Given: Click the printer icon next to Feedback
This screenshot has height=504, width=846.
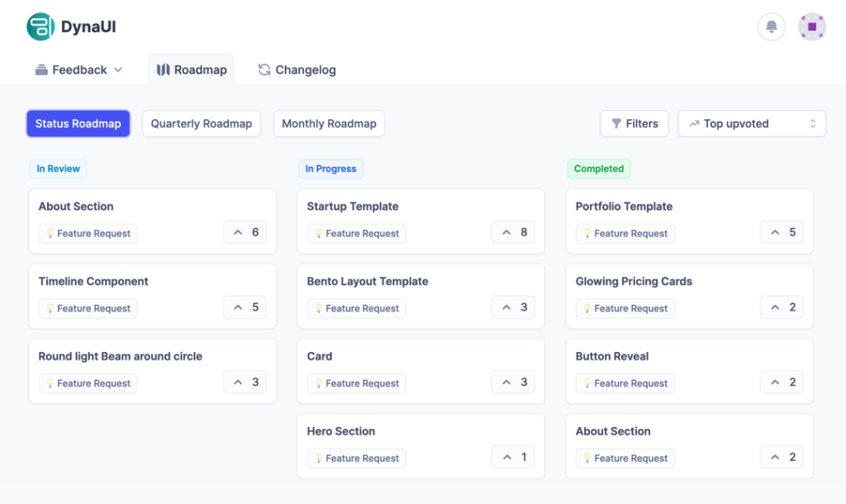Looking at the screenshot, I should [41, 69].
